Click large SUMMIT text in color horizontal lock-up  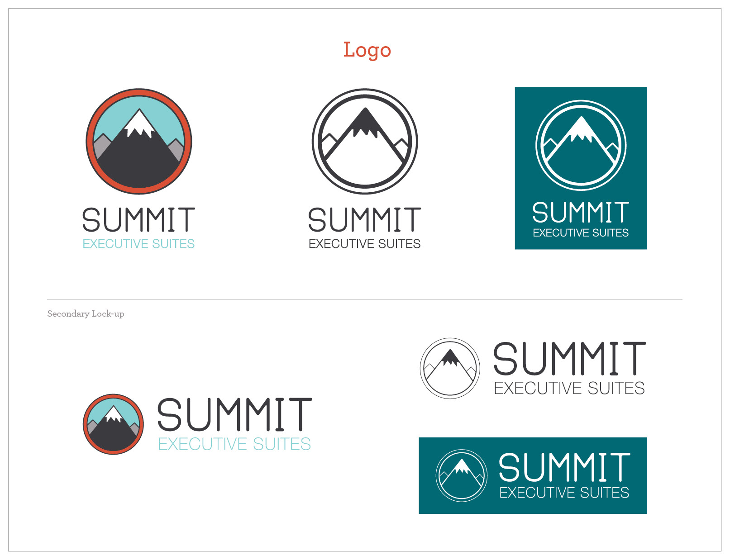234,414
